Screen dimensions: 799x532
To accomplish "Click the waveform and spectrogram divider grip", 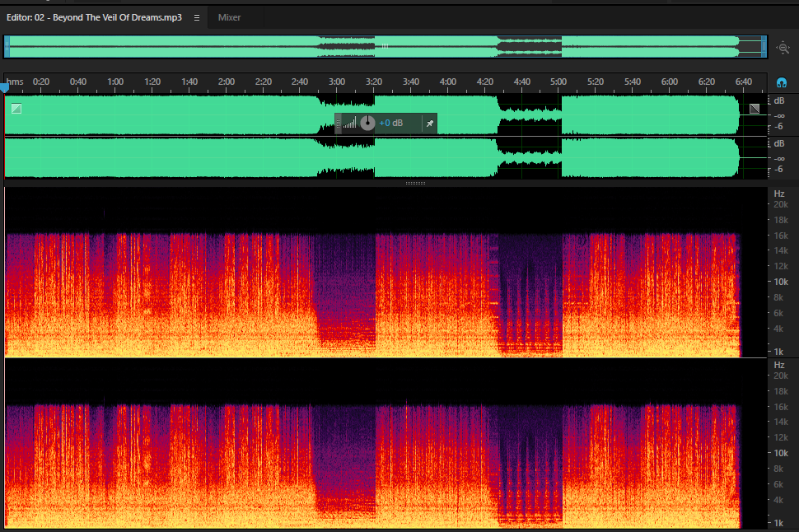I will (415, 183).
